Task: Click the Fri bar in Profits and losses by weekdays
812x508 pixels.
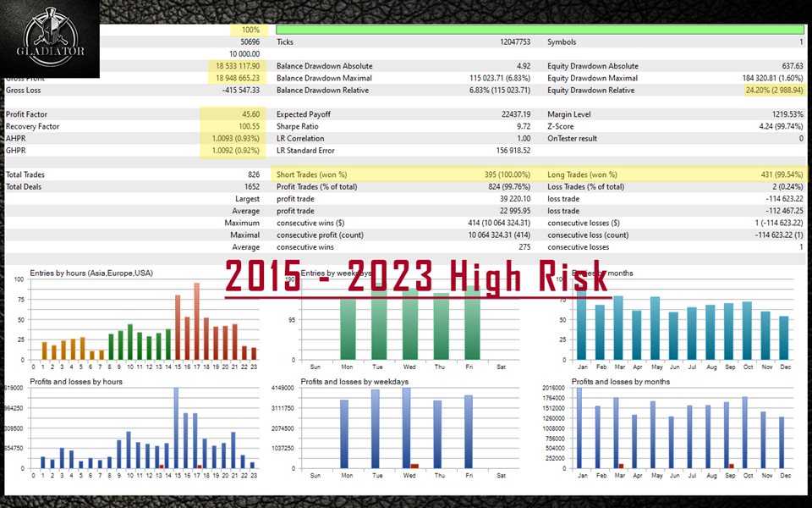Action: click(x=468, y=432)
